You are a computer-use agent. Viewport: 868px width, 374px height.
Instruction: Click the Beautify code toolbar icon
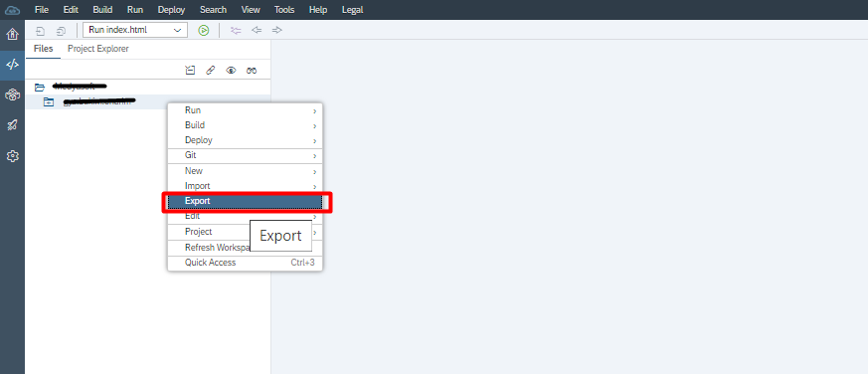236,31
